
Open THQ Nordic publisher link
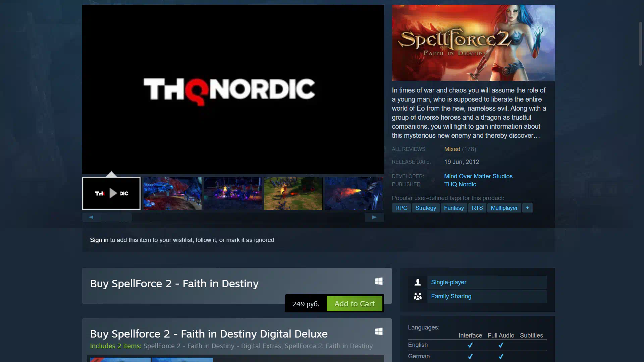(460, 184)
